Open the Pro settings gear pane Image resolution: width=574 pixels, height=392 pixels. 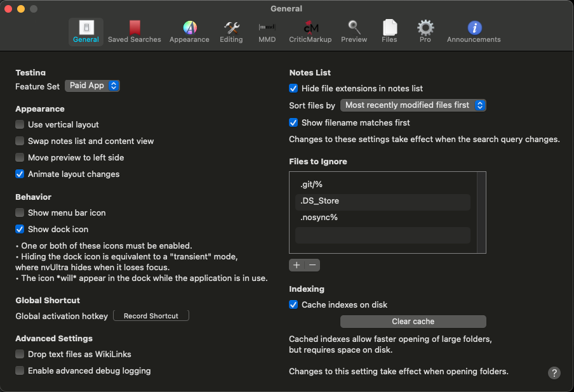[425, 32]
